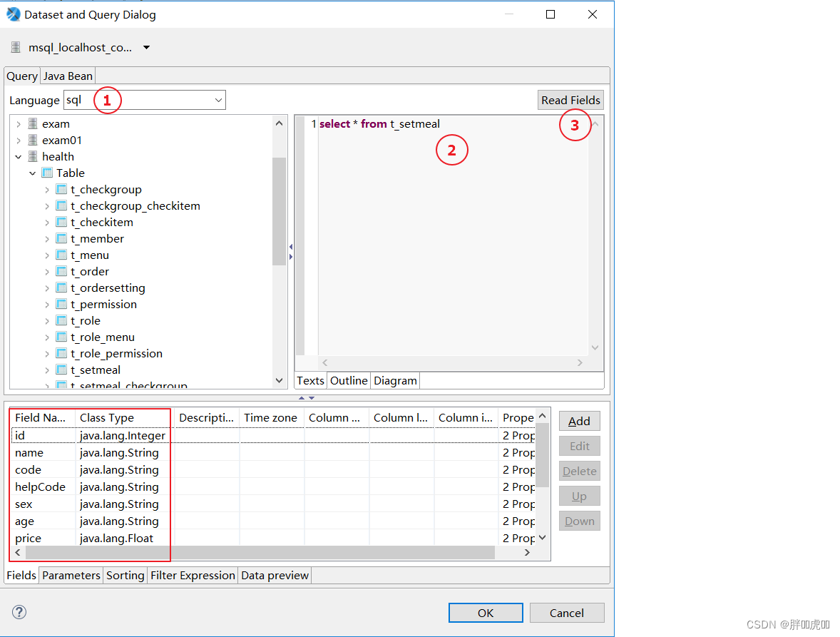Select the Texts editor tab
Viewport: 840px width, 637px height.
click(311, 380)
